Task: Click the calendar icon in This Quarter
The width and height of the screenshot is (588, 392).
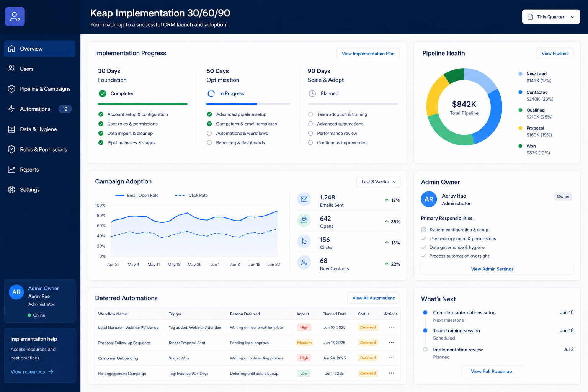Action: point(530,17)
